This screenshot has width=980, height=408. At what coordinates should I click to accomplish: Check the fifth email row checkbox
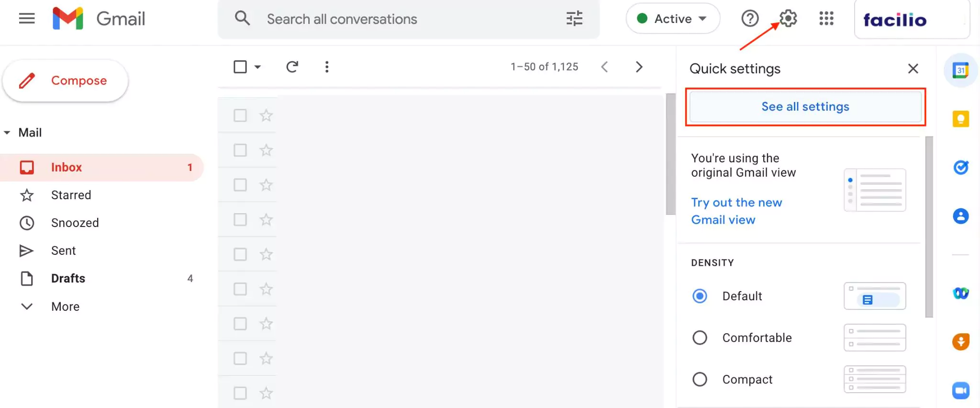tap(240, 254)
